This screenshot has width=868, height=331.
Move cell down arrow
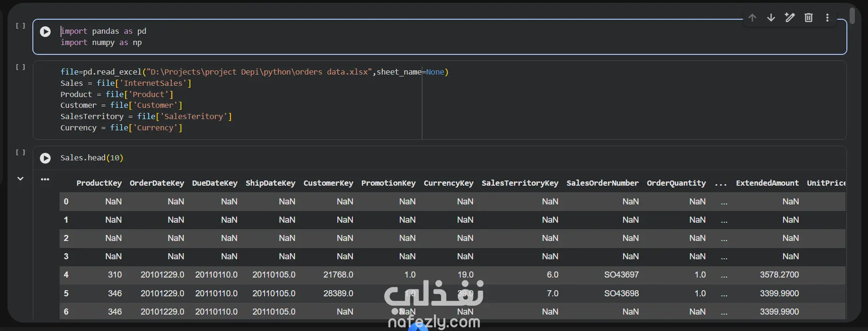pyautogui.click(x=771, y=18)
